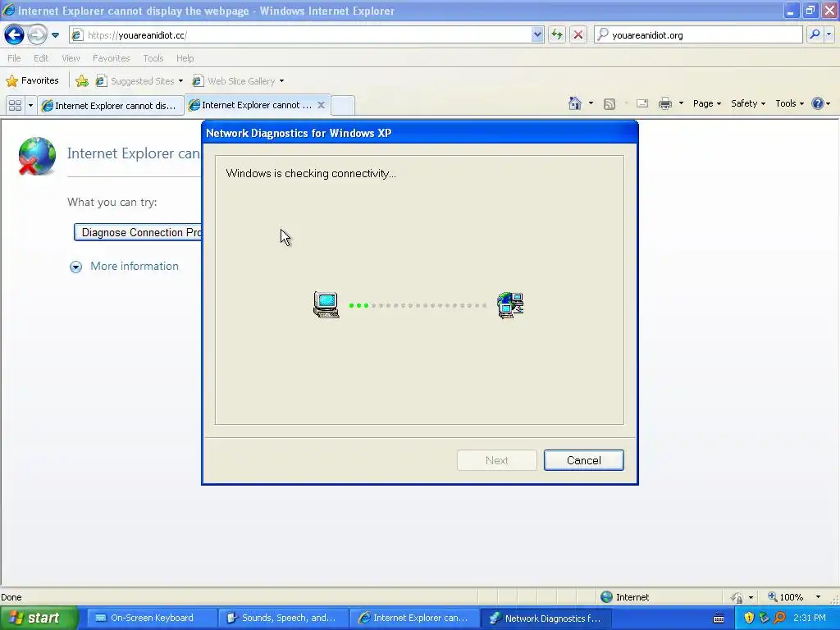
Task: Open the Page command menu
Action: [706, 103]
